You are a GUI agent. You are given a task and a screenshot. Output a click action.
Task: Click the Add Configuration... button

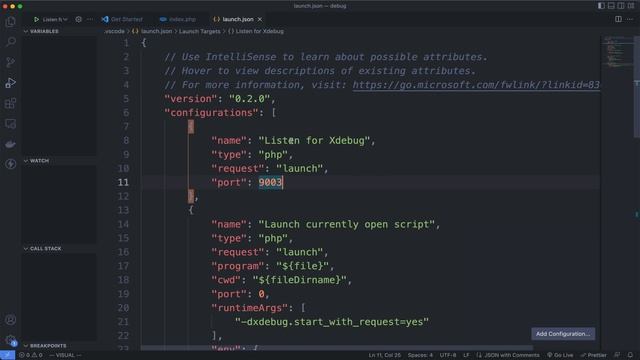(563, 334)
